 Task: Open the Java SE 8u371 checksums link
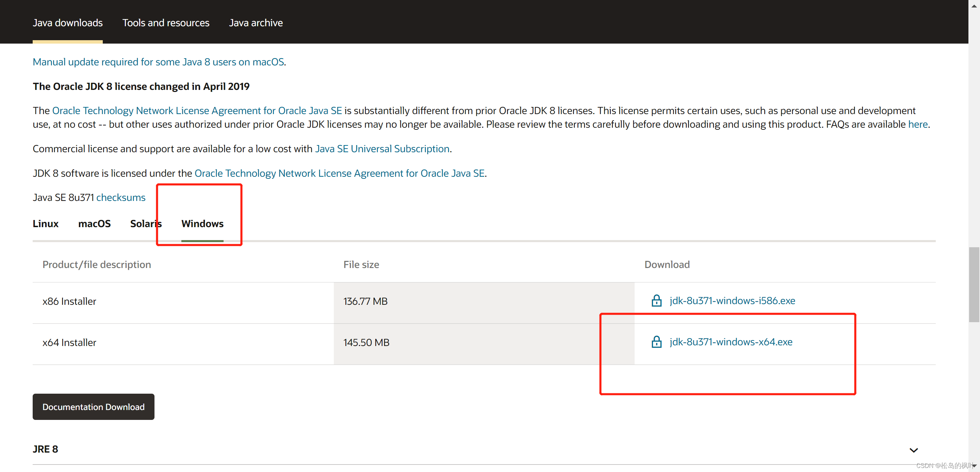click(120, 197)
